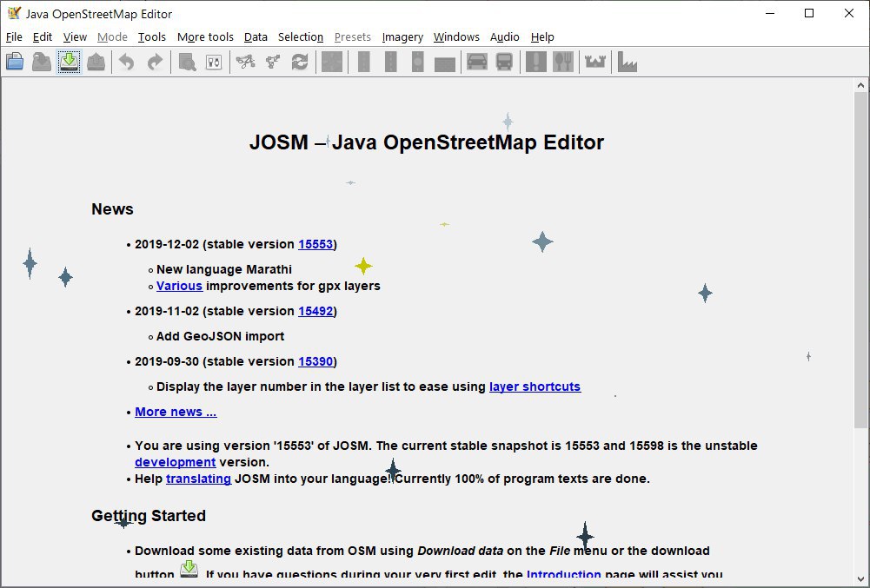
Task: Follow the 15390 stable version link
Action: point(315,361)
